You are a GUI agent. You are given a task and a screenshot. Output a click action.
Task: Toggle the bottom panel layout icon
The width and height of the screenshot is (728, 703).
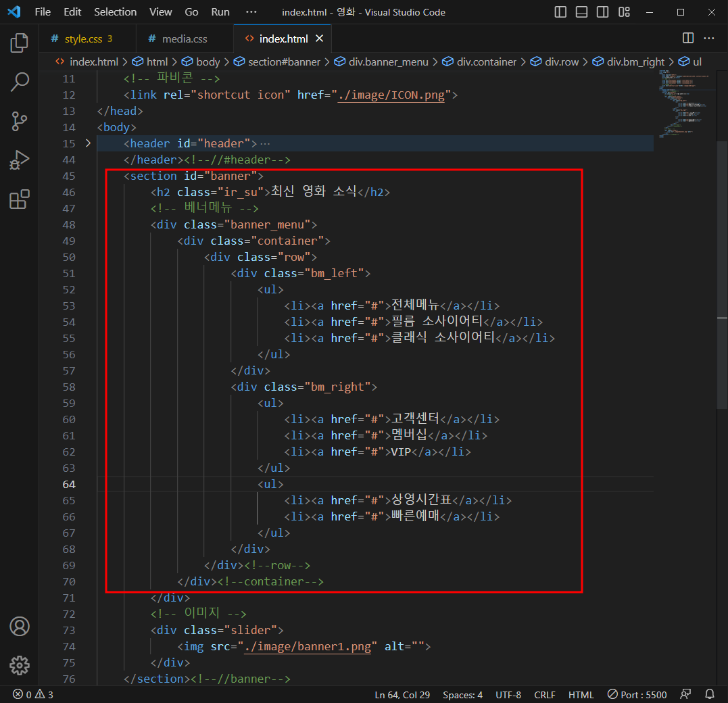(581, 12)
